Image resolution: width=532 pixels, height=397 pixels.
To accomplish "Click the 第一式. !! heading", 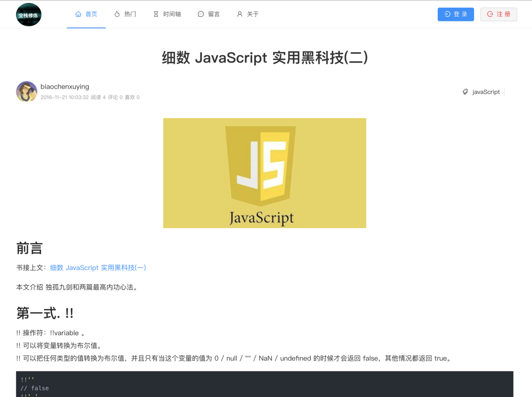I will click(x=45, y=313).
